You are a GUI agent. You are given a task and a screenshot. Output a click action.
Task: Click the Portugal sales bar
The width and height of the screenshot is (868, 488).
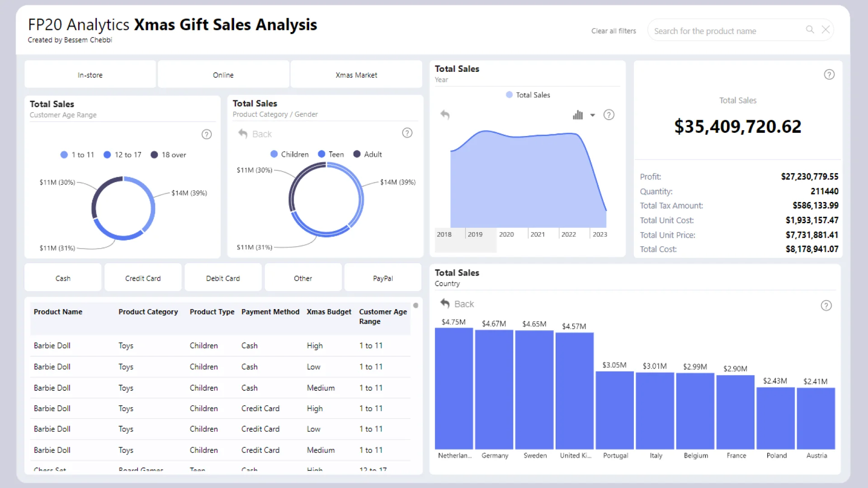pyautogui.click(x=615, y=410)
